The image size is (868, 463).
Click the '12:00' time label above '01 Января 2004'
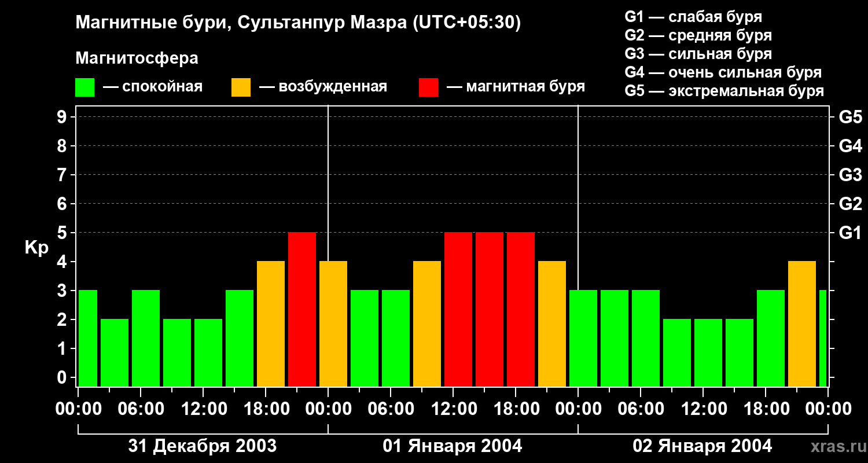(x=453, y=409)
